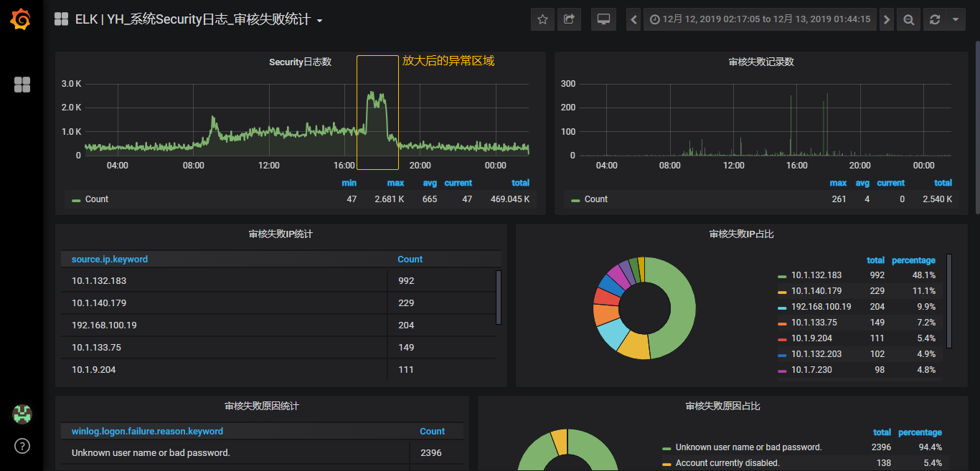Open the 审核失败原因占比 panel title menu
980x471 pixels.
tap(722, 406)
